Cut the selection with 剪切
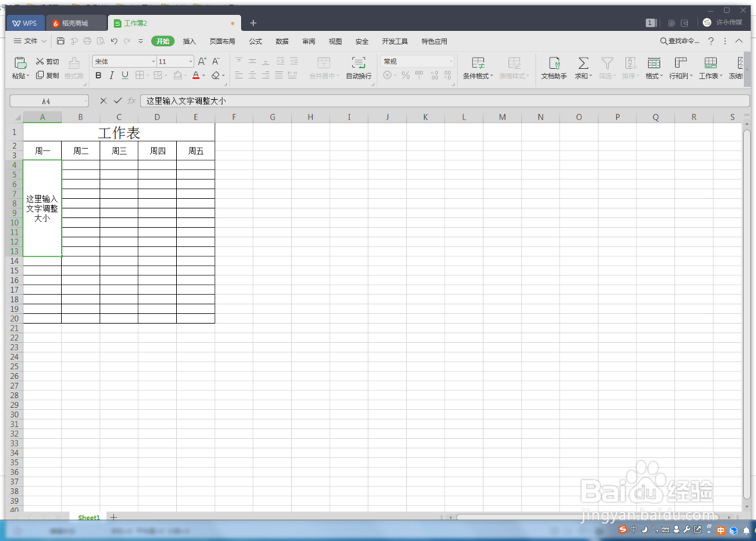 coord(47,61)
